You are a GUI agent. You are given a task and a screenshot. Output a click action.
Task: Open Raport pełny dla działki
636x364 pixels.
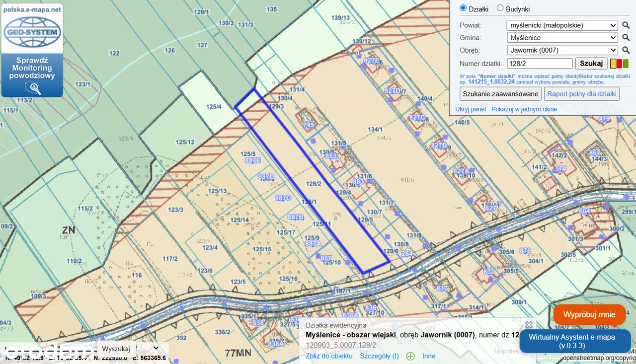tap(582, 94)
